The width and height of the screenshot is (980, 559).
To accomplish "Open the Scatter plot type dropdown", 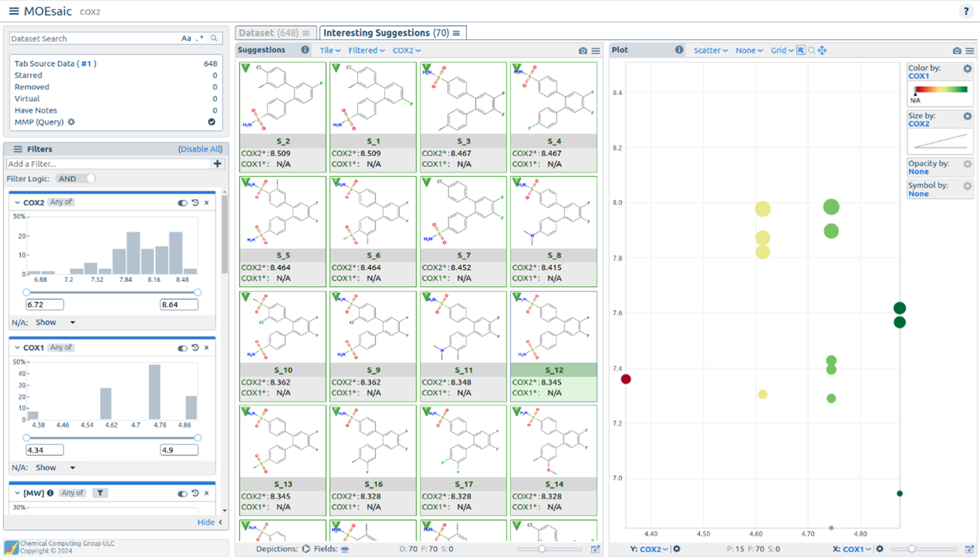I will (x=710, y=50).
